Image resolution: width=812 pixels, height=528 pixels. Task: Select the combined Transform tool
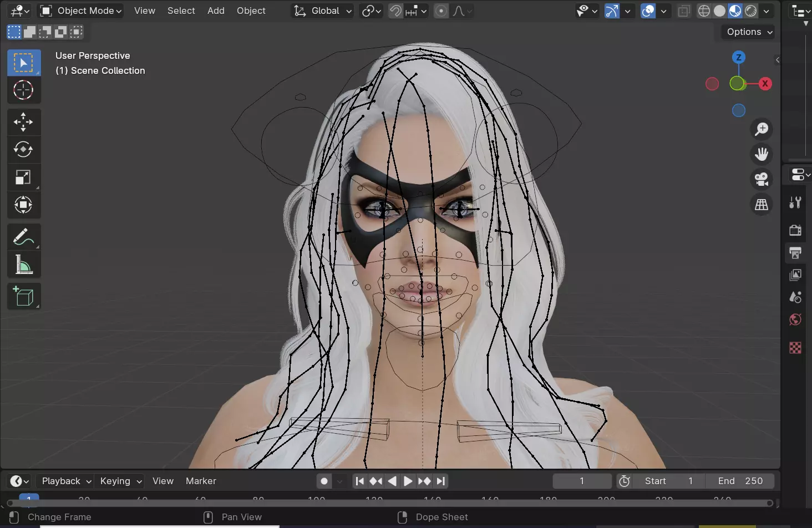click(23, 205)
